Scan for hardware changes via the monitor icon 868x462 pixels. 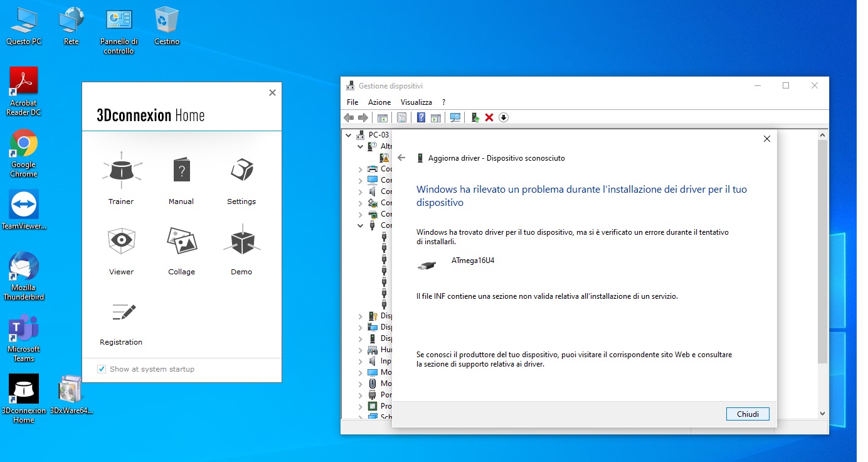[456, 117]
